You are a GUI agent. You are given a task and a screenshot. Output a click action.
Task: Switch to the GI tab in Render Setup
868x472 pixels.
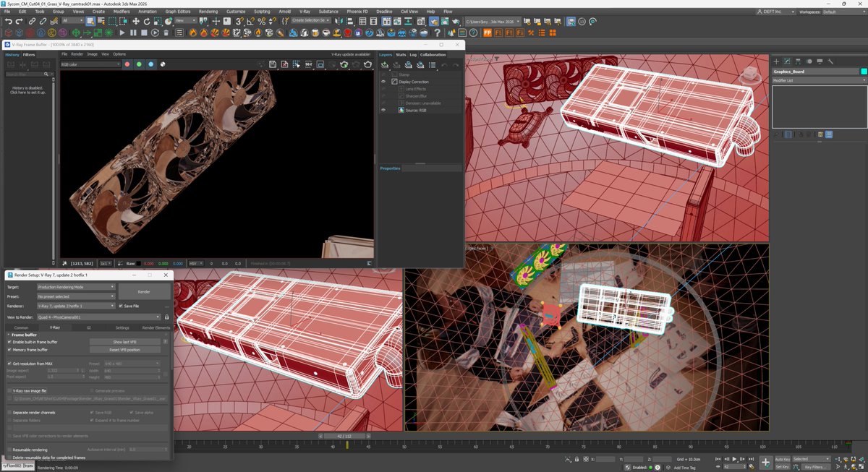click(89, 327)
